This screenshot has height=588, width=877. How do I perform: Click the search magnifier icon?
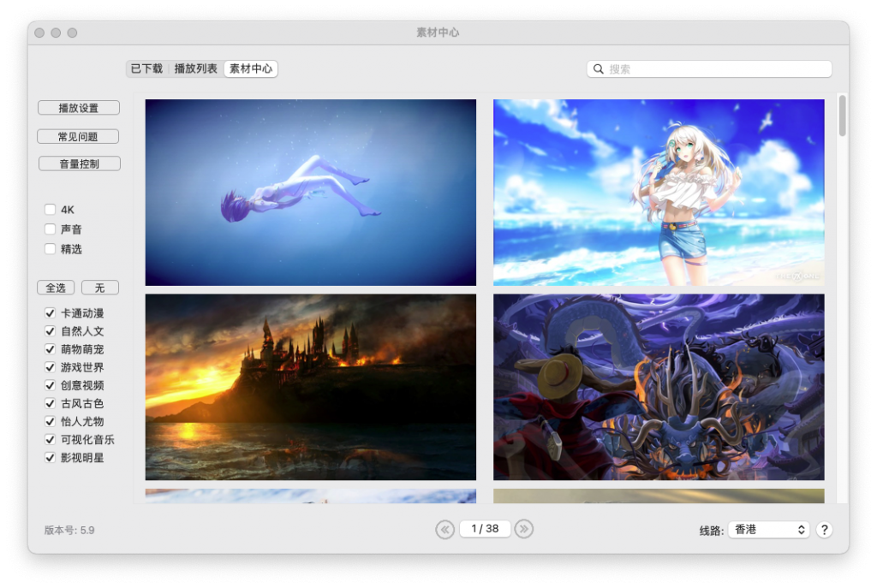[598, 68]
